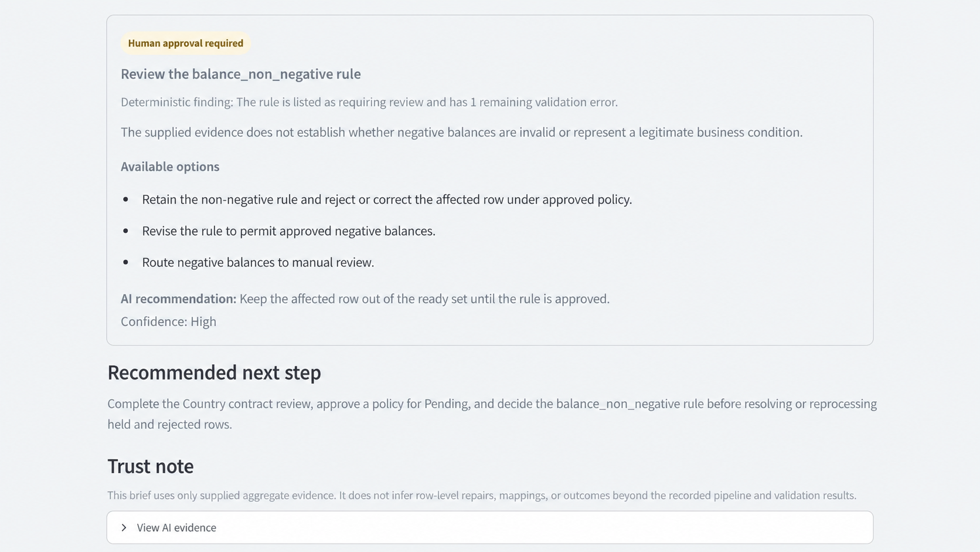980x552 pixels.
Task: Click the View AI evidence label text
Action: pyautogui.click(x=176, y=527)
